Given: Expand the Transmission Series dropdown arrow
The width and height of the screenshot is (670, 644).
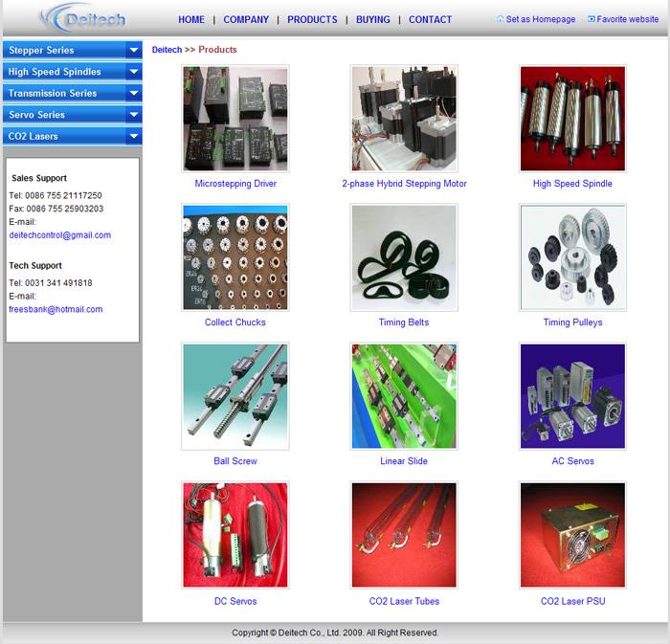Looking at the screenshot, I should [134, 93].
